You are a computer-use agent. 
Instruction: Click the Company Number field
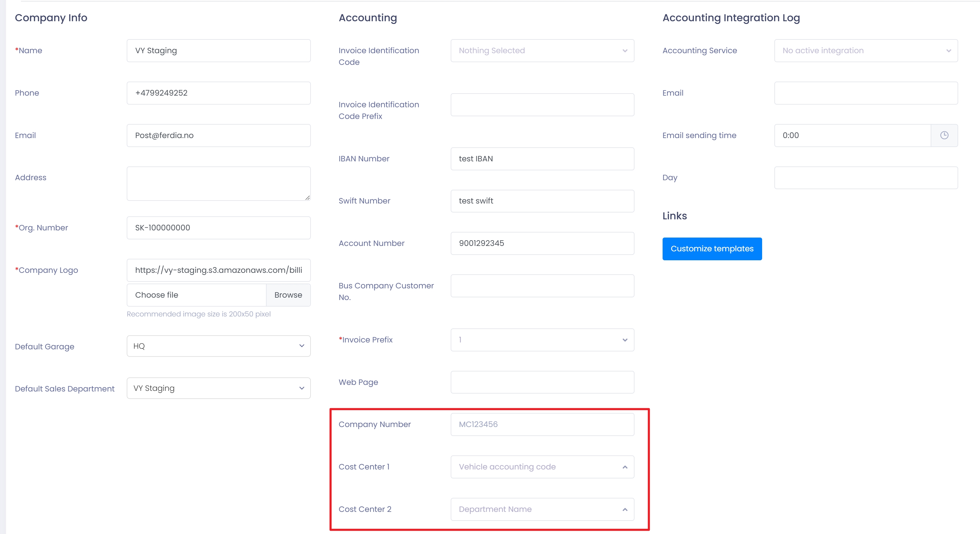tap(542, 424)
